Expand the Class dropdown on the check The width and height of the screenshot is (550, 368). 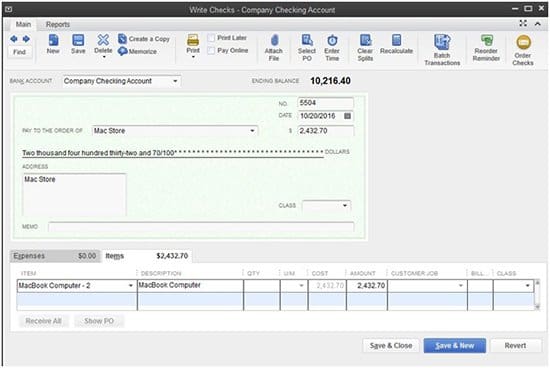pyautogui.click(x=345, y=206)
